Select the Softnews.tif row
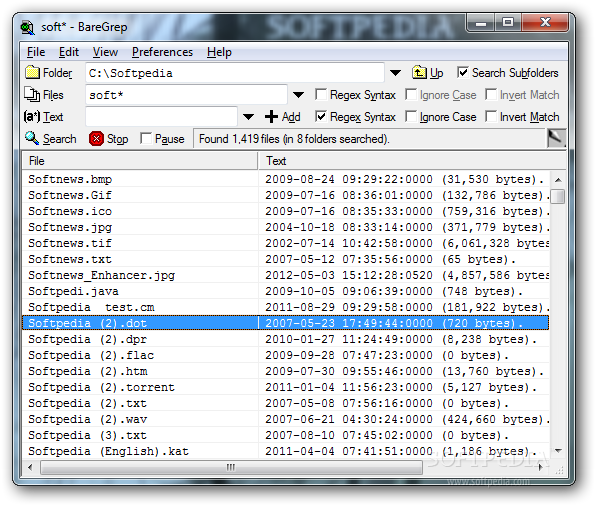The width and height of the screenshot is (596, 506). 285,243
